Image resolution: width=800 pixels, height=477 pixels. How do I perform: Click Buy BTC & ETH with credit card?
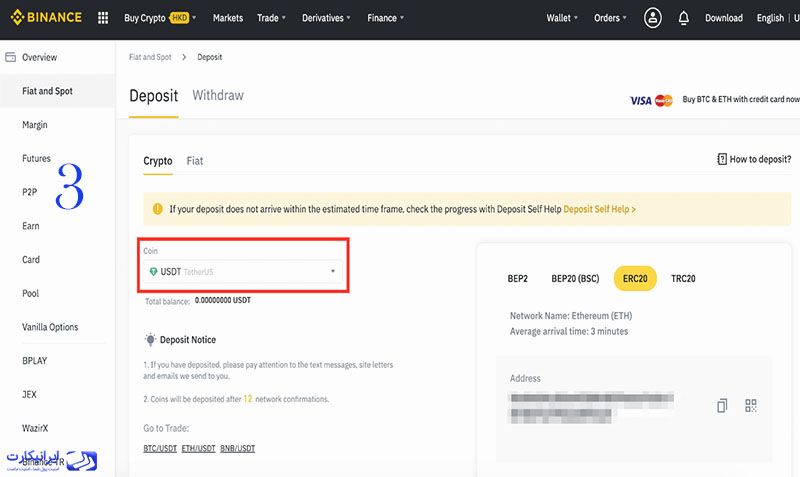(741, 99)
